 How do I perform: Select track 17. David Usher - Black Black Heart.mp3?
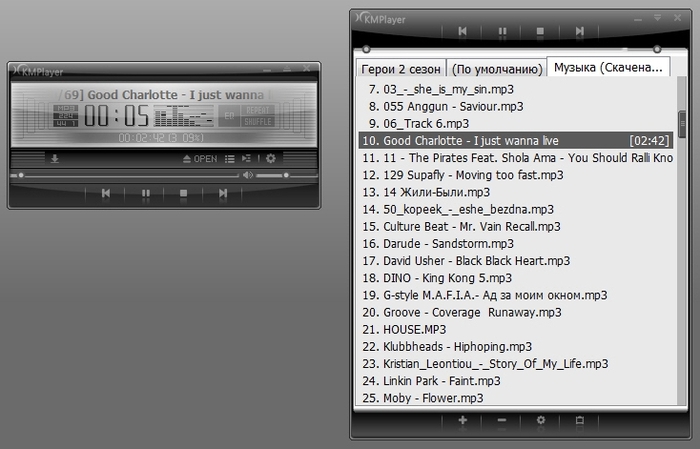[x=516, y=261]
